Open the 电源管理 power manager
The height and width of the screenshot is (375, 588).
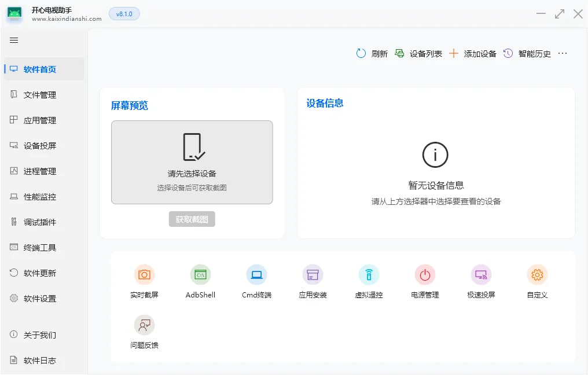(x=425, y=281)
